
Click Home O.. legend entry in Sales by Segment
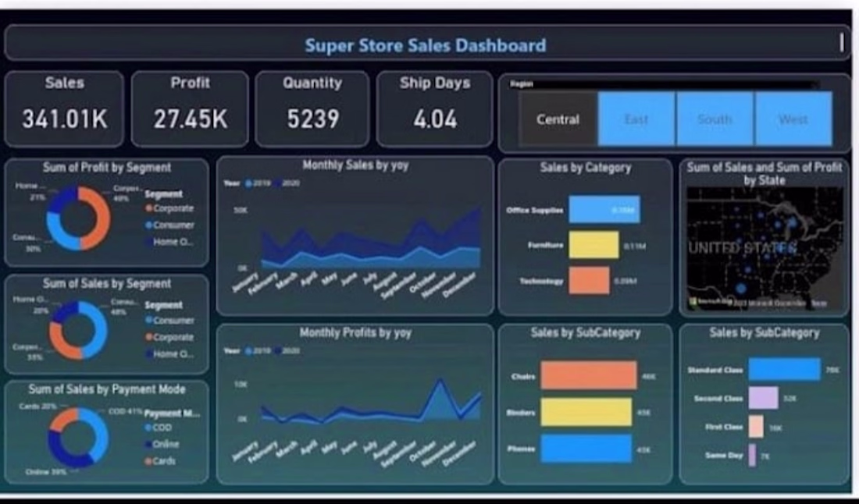[x=169, y=354]
